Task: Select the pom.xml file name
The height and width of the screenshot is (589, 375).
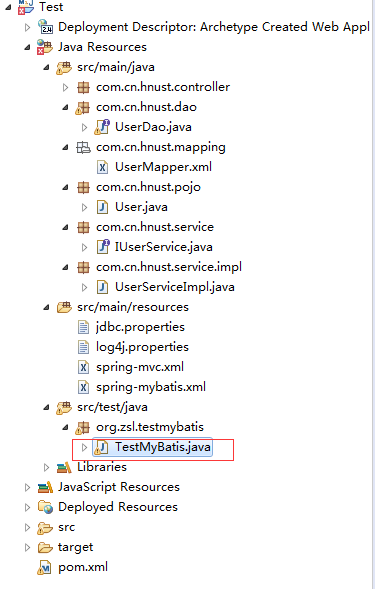Action: [83, 567]
